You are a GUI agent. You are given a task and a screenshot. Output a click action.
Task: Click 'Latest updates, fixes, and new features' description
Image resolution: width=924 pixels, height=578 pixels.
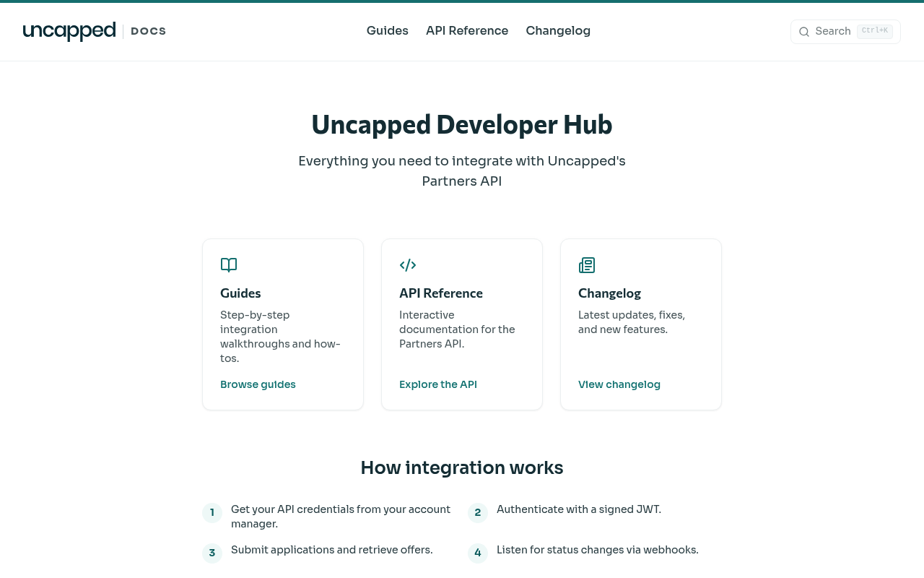point(632,322)
